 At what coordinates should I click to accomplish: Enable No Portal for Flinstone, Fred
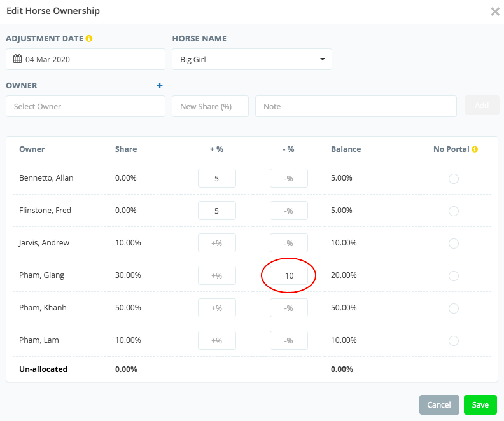coord(454,211)
